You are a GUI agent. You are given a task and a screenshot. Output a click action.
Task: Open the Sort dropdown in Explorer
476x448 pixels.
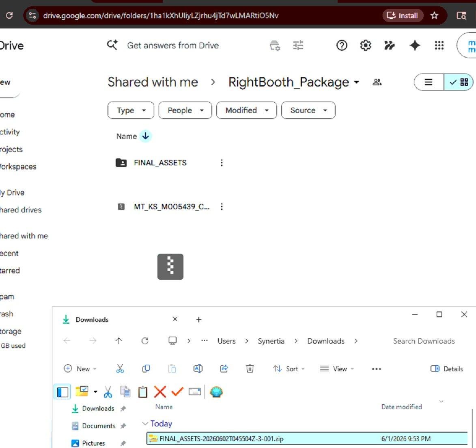289,369
